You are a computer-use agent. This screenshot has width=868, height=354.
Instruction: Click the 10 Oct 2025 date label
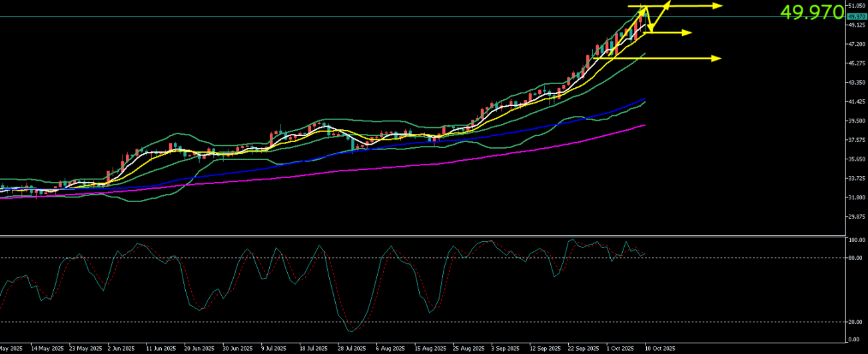[x=659, y=348]
